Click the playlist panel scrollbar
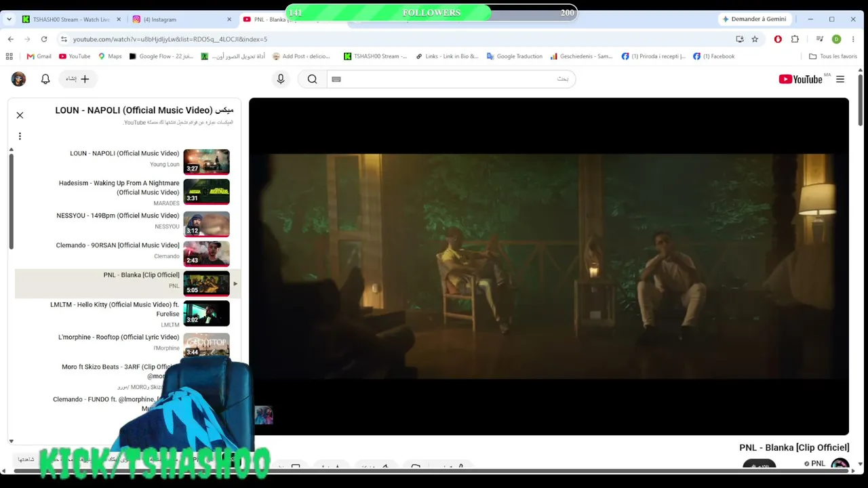Image resolution: width=868 pixels, height=488 pixels. (x=11, y=201)
